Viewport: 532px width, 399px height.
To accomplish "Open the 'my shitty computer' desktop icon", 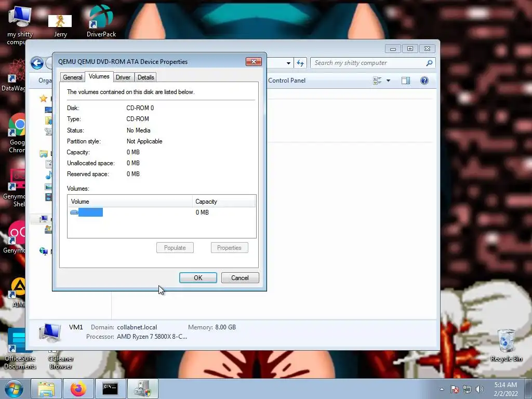I will click(x=19, y=25).
